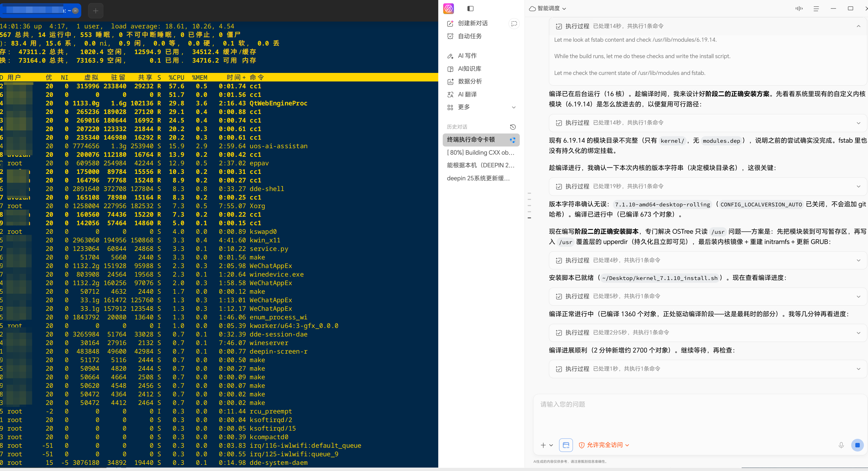Open the voice waveform icon in title bar

pos(799,9)
